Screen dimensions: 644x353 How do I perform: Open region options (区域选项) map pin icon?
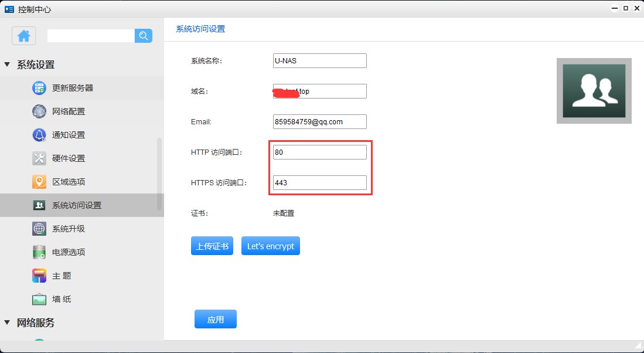click(39, 182)
